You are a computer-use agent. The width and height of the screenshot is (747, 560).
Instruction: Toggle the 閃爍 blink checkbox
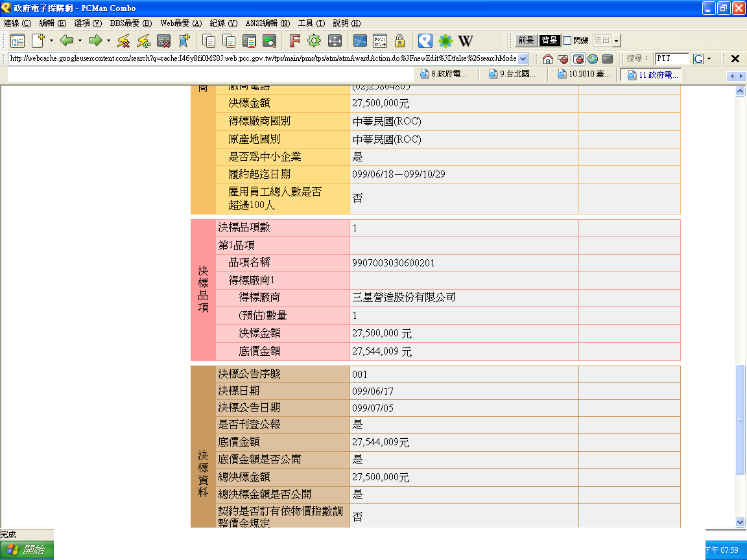click(x=567, y=41)
